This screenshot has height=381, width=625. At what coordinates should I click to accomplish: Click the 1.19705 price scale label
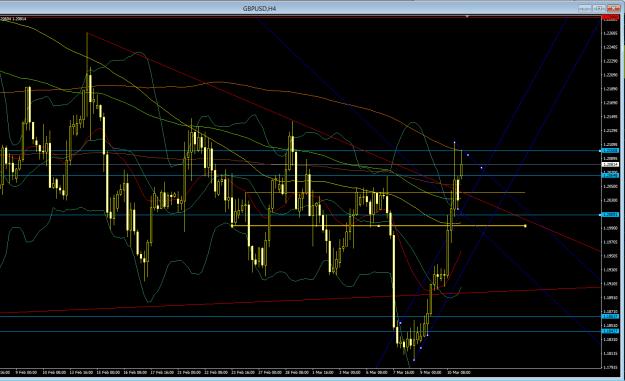coord(610,242)
